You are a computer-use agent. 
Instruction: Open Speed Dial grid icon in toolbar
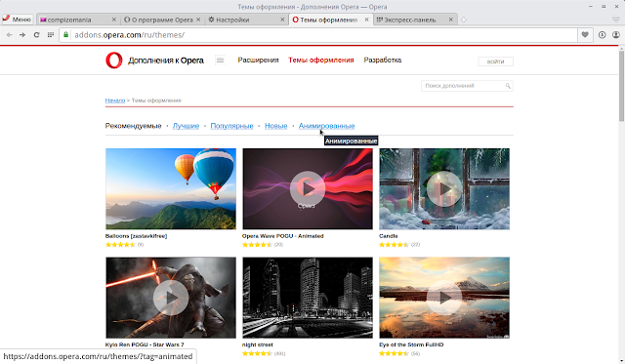pos(51,35)
